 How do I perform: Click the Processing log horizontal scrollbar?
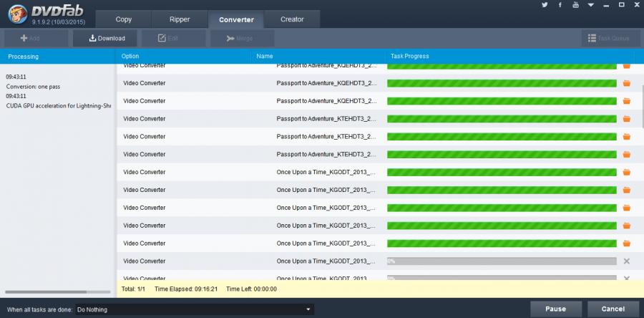pos(46,292)
